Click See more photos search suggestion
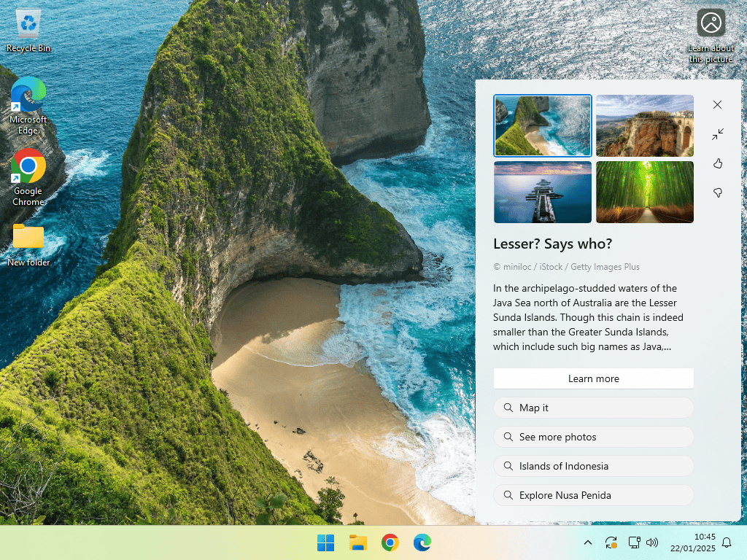The image size is (747, 560). coord(593,437)
